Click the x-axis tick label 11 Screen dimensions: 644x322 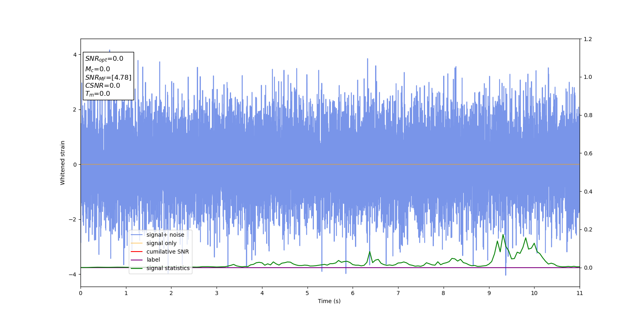[x=580, y=293]
